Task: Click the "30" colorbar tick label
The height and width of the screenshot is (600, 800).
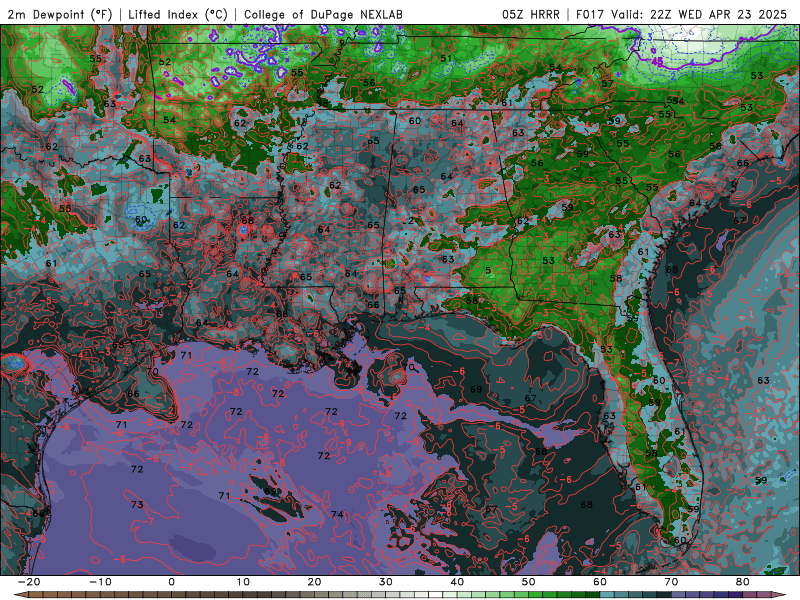Action: coord(386,582)
